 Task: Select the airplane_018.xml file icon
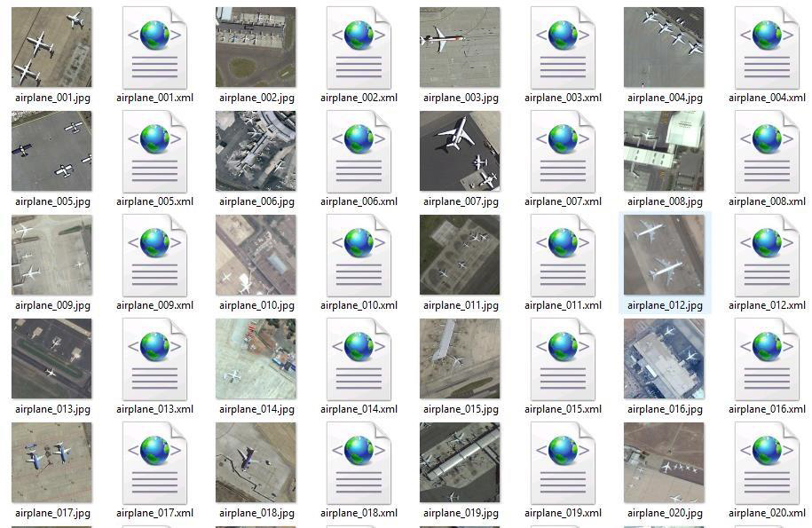coord(359,463)
